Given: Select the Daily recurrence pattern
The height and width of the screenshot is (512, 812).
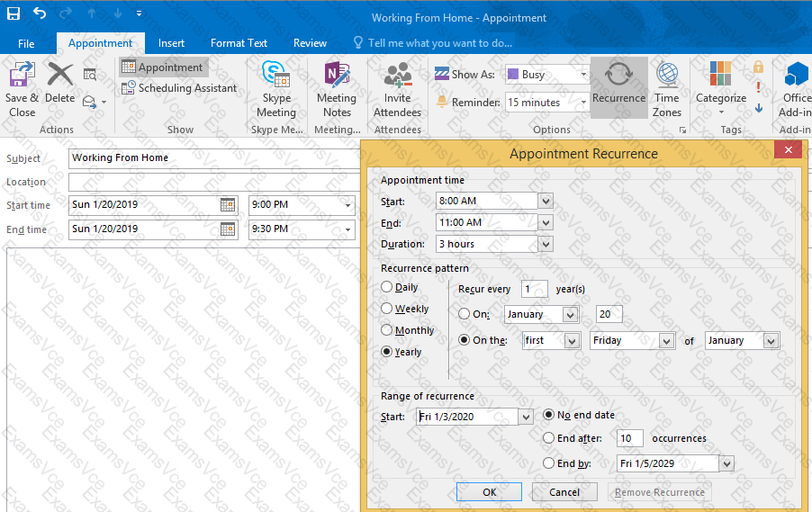Looking at the screenshot, I should pyautogui.click(x=386, y=287).
